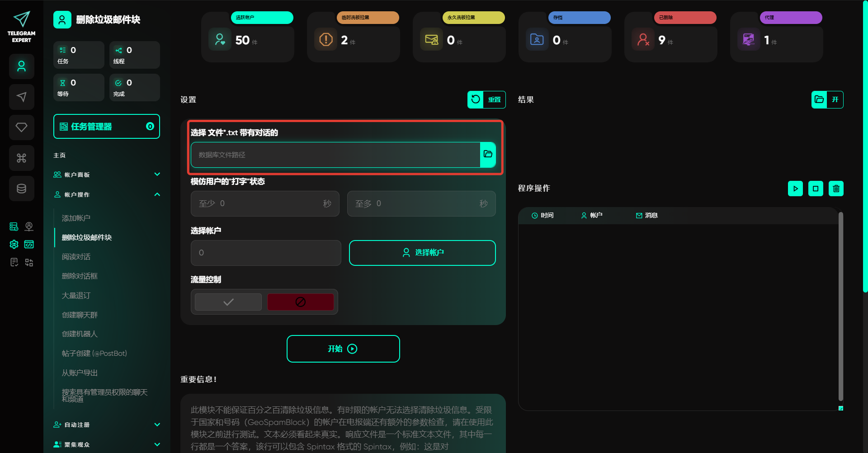
Task: Click the results log vertical scrollbar
Action: (x=840, y=307)
